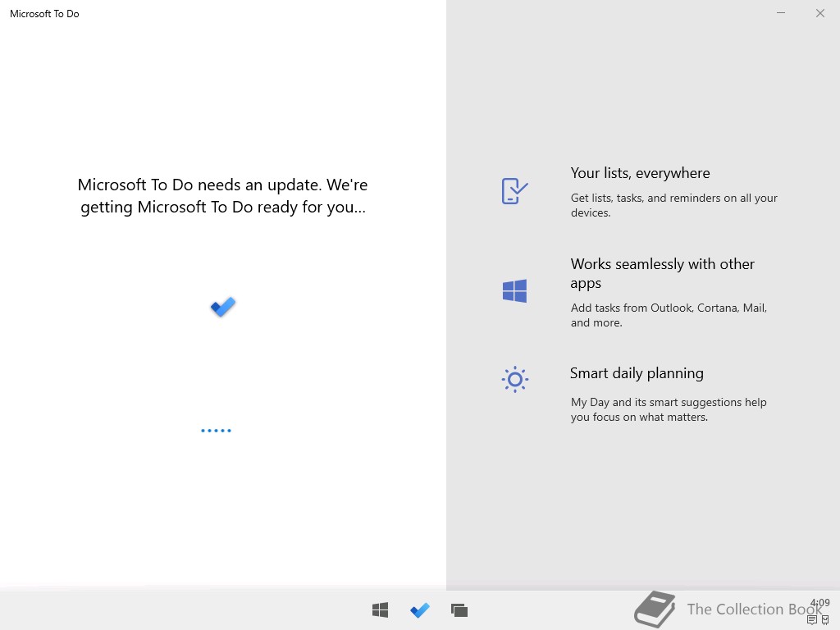Click the 'Your lists, everywhere' heading
This screenshot has height=630, width=840.
tap(640, 173)
